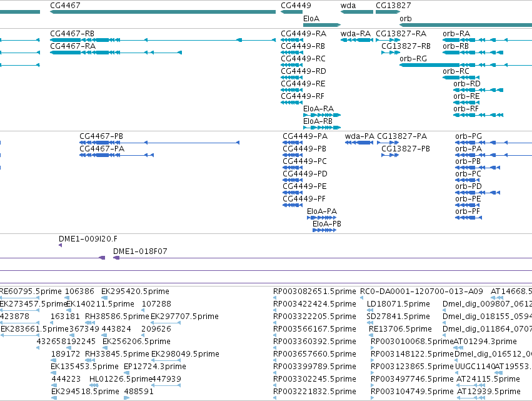
Task: Open the EloA-PB protein label
Action: coord(327,224)
